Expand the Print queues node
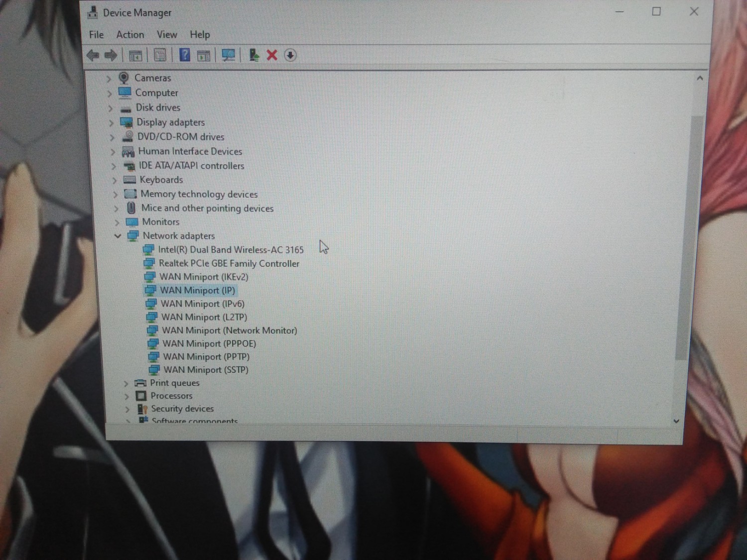 (126, 383)
